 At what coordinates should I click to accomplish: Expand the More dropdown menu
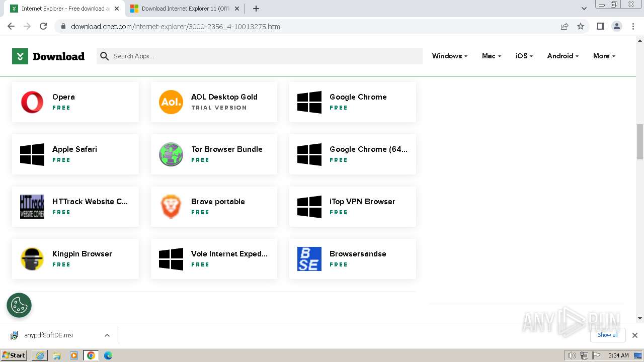[x=604, y=56]
